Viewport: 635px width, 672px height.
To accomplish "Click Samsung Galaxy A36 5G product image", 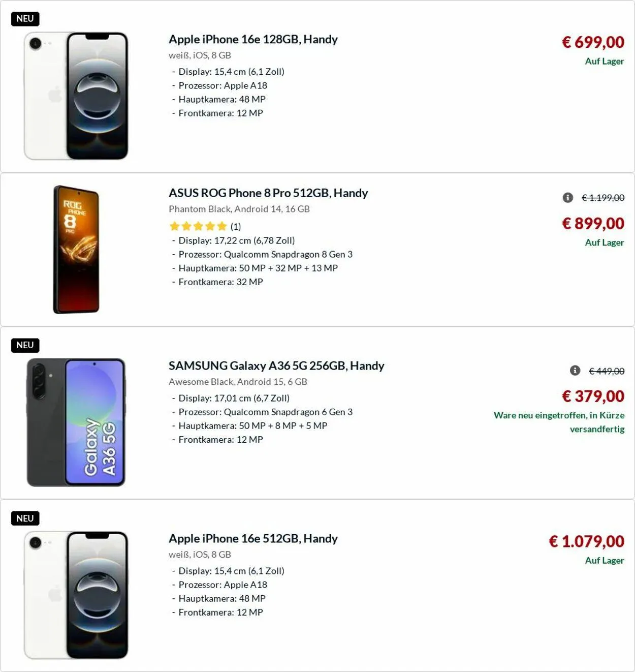I will tap(76, 422).
